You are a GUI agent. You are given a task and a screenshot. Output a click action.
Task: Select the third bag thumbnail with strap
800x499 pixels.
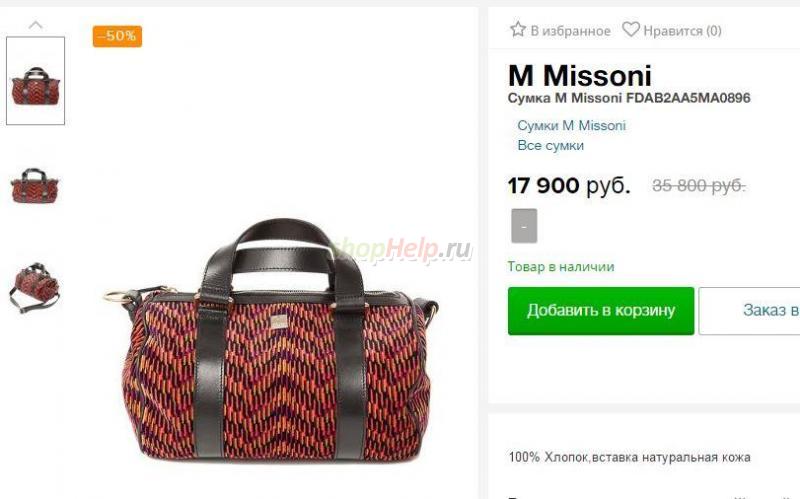pos(35,287)
